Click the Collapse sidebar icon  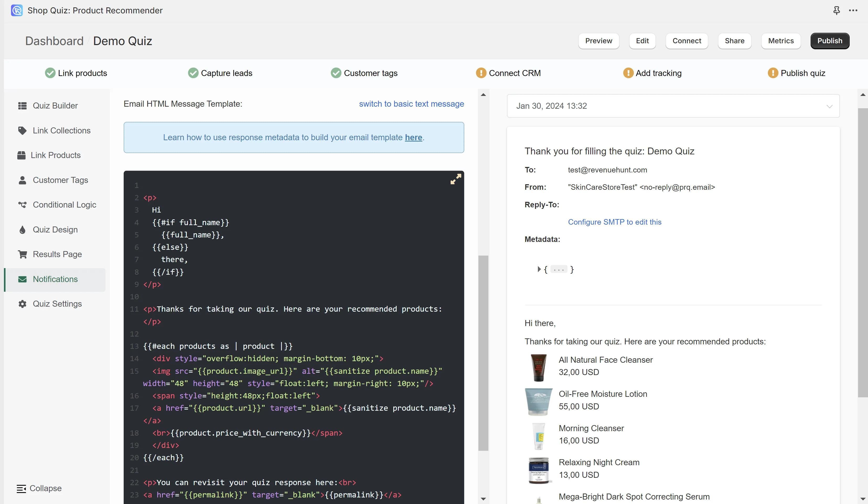21,489
